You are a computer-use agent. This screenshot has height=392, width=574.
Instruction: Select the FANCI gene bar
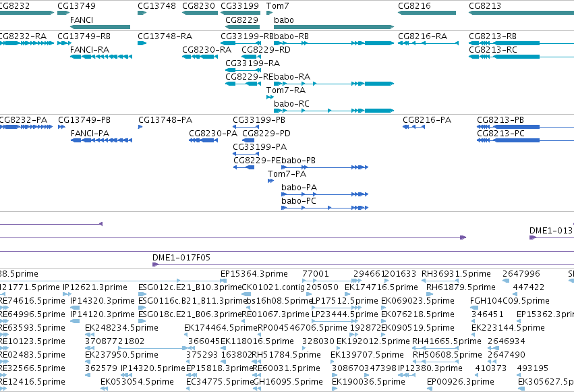click(x=100, y=27)
